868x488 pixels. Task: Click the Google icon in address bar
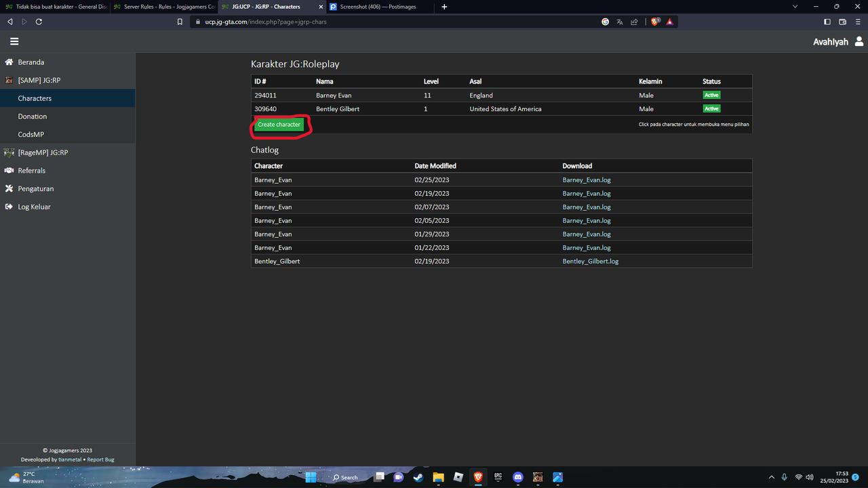pos(606,22)
